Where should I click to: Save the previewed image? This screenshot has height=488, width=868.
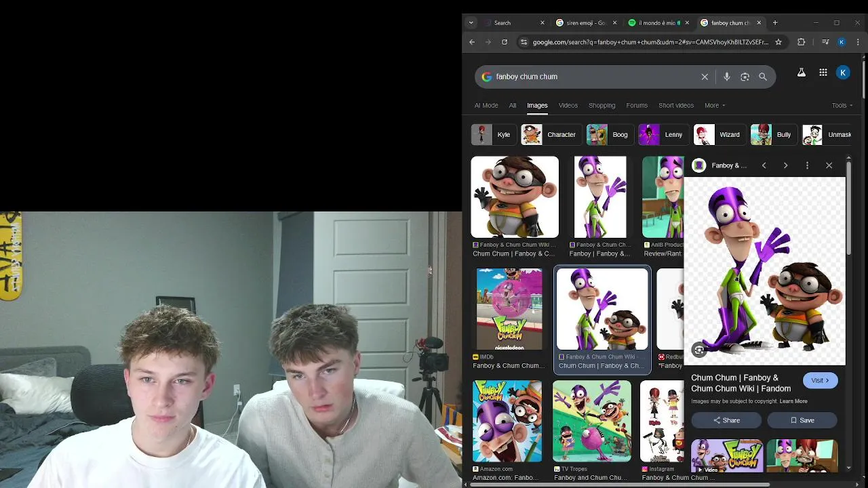click(802, 420)
